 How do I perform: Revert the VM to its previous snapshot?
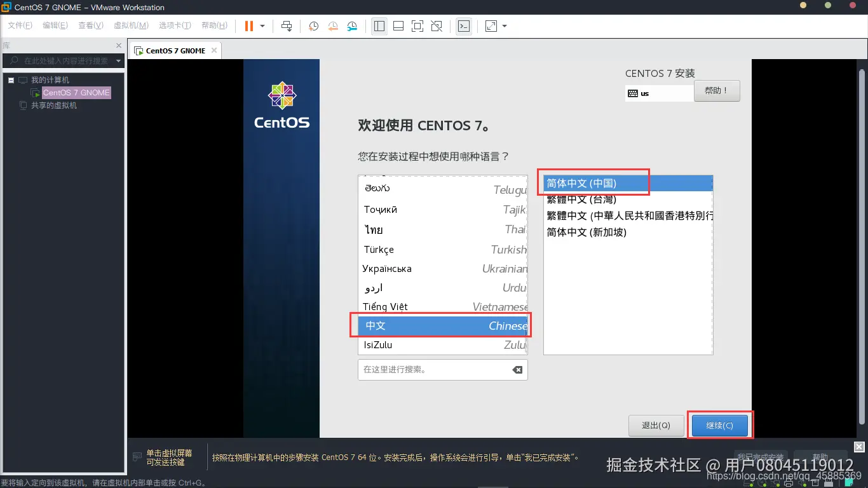333,26
